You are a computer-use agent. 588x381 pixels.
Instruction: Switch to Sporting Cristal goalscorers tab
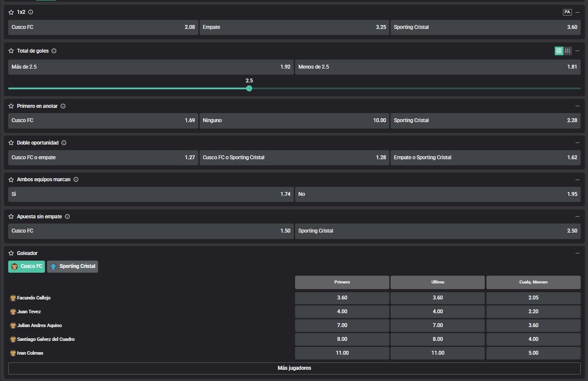73,267
